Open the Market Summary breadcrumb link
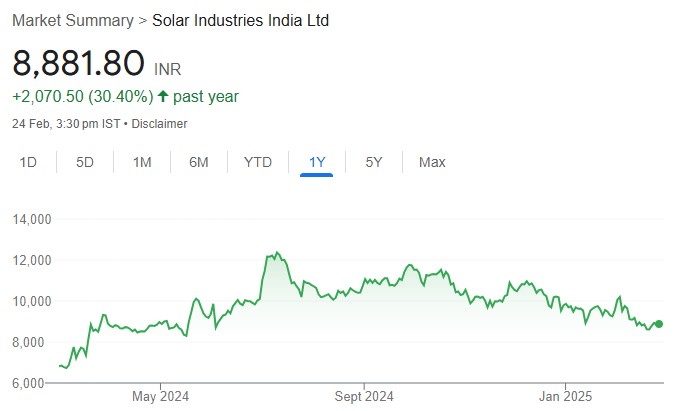674x411 pixels. [73, 20]
